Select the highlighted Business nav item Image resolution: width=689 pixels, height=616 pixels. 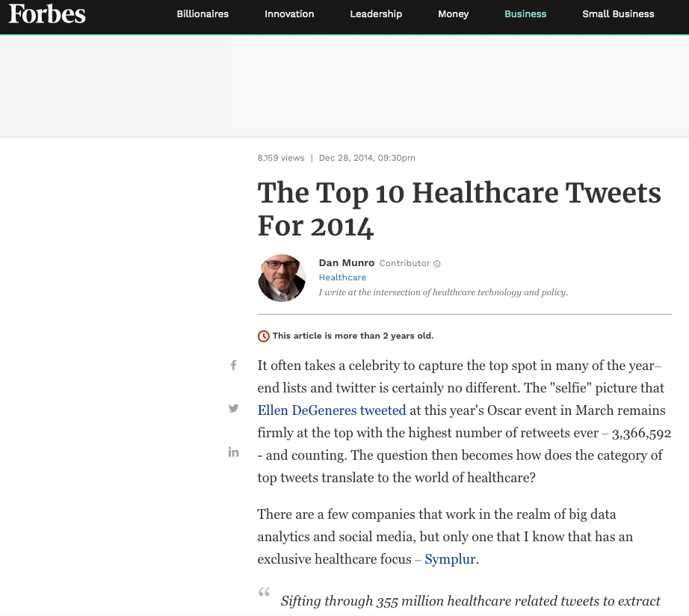coord(525,13)
